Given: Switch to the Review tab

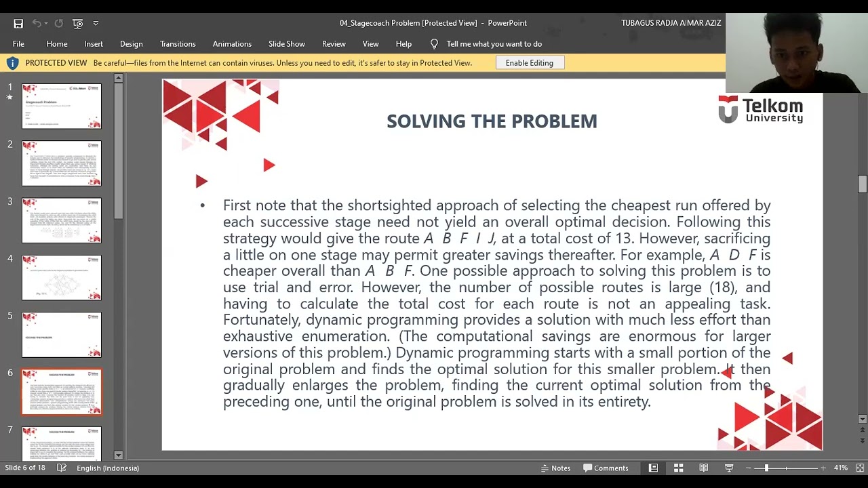Looking at the screenshot, I should [x=334, y=44].
